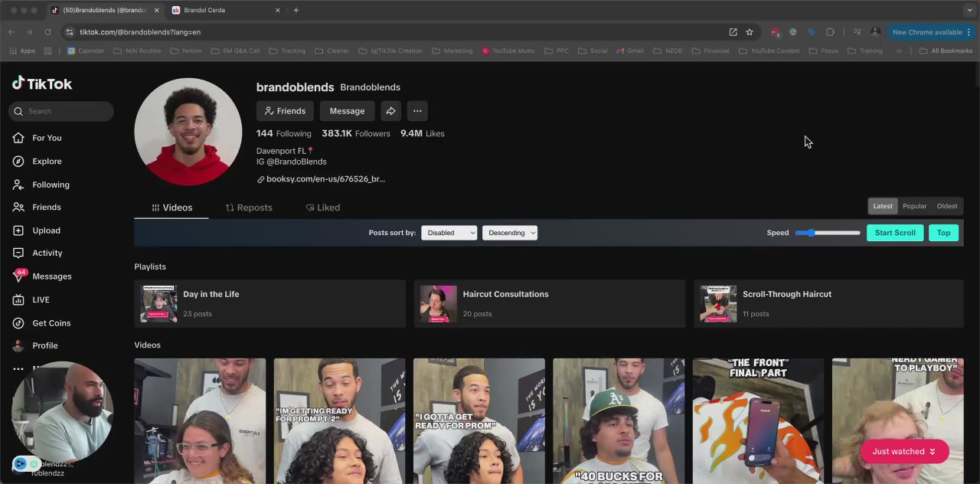Click the TikTok Search field
Screen dimensions: 980x484
pyautogui.click(x=61, y=111)
